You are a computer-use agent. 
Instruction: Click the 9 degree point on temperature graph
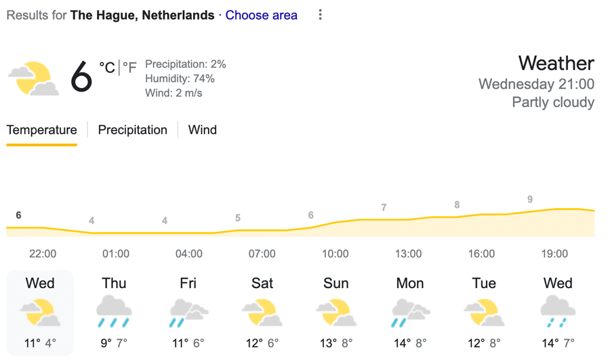click(530, 199)
